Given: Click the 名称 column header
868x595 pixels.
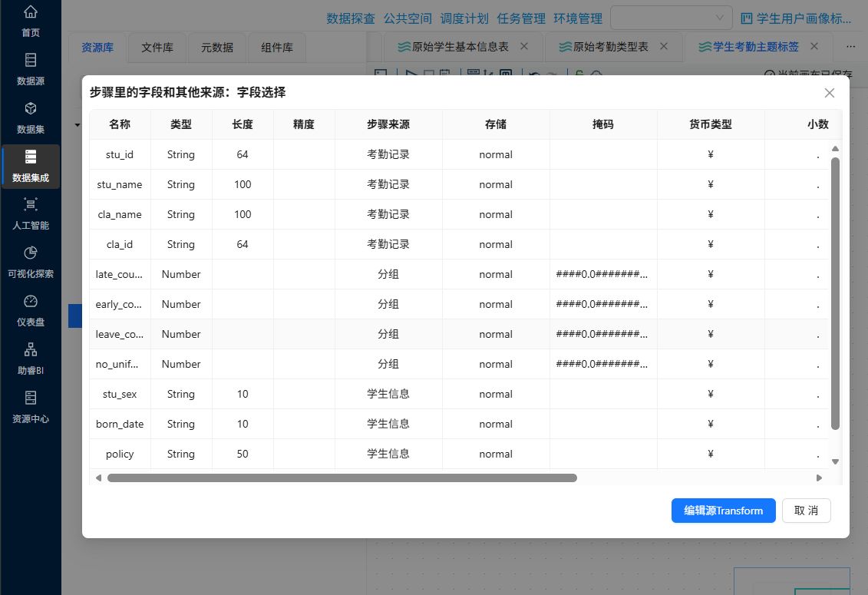Looking at the screenshot, I should click(120, 124).
